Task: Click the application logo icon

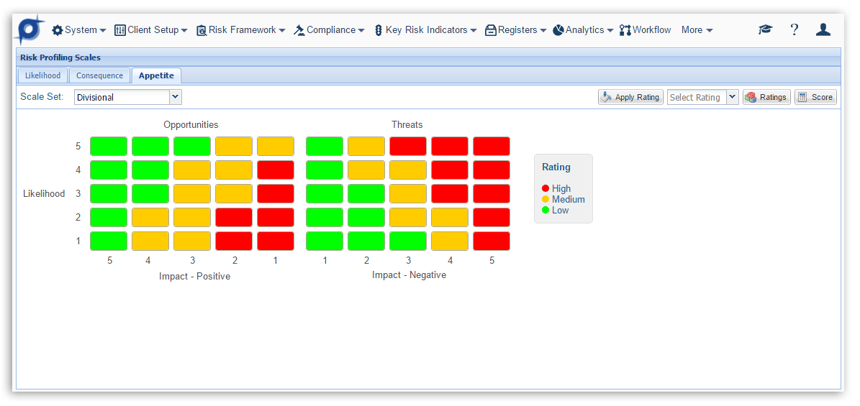Action: pyautogui.click(x=30, y=29)
